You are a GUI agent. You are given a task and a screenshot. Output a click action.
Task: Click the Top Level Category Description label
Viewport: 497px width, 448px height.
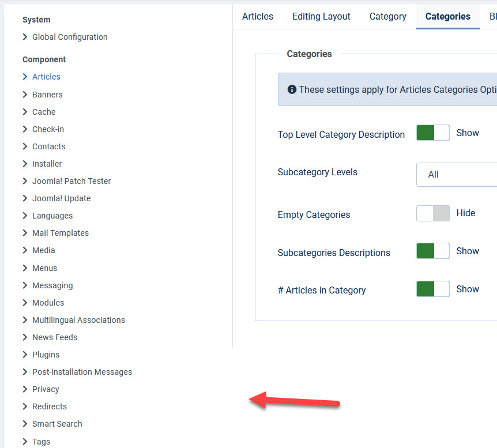tap(341, 134)
